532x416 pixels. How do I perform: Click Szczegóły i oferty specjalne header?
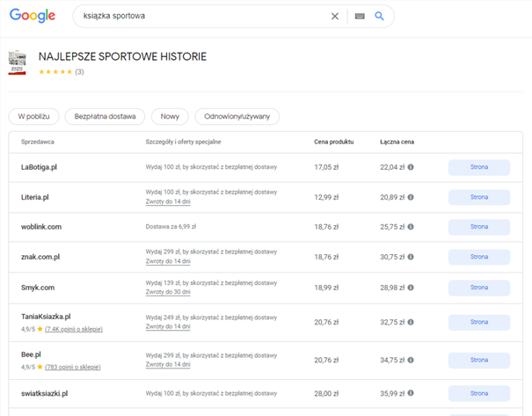(183, 142)
